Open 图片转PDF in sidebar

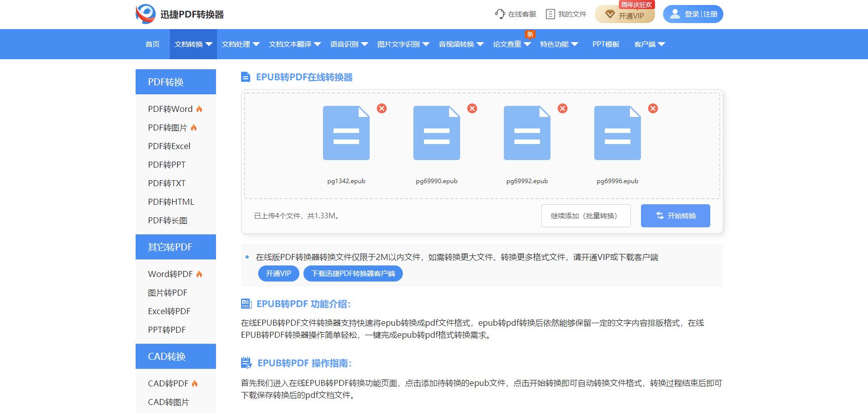coord(168,293)
